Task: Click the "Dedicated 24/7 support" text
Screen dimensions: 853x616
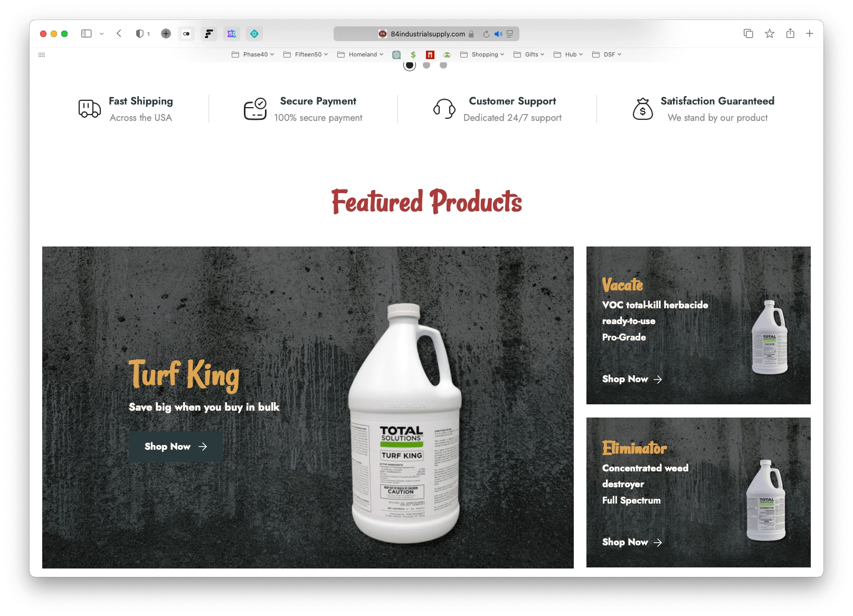Action: click(x=513, y=118)
